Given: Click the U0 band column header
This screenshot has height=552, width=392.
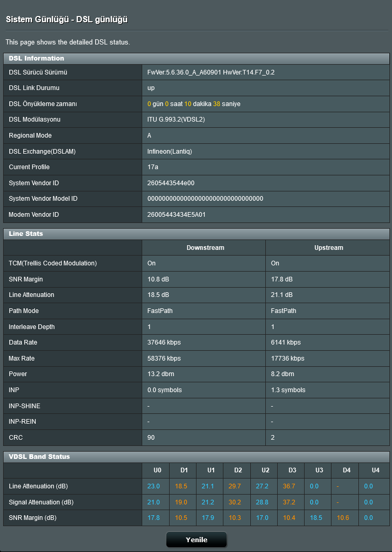Looking at the screenshot, I should point(157,470).
